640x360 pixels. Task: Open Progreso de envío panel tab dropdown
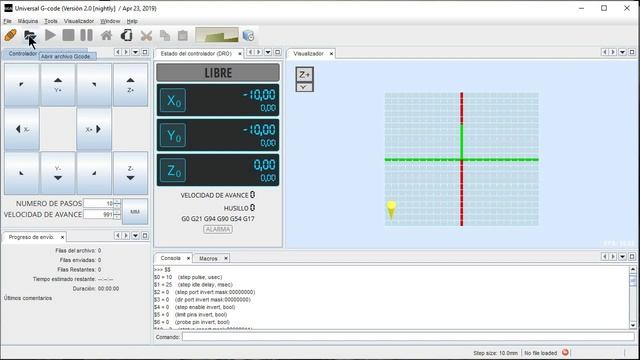(x=136, y=236)
